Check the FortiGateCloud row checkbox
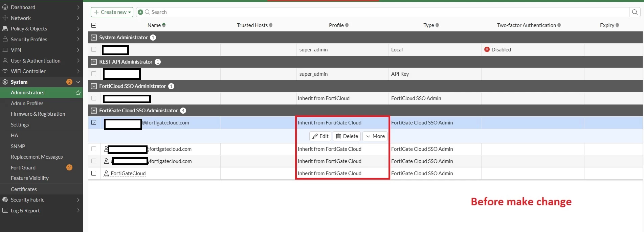The image size is (644, 232). [x=94, y=173]
